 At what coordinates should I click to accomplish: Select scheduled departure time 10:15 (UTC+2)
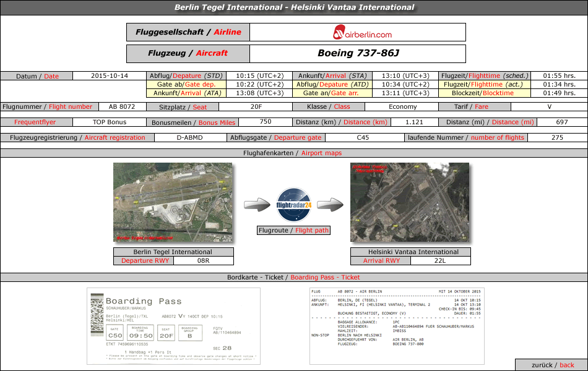coord(259,75)
